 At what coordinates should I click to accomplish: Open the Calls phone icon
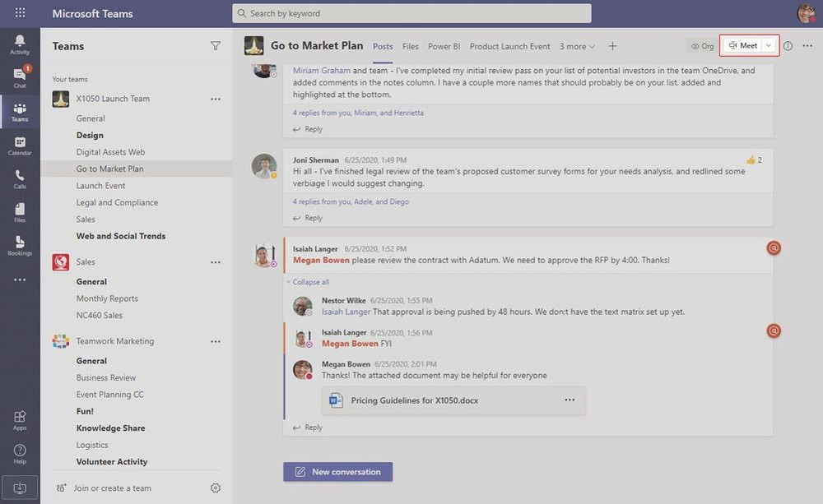[20, 179]
